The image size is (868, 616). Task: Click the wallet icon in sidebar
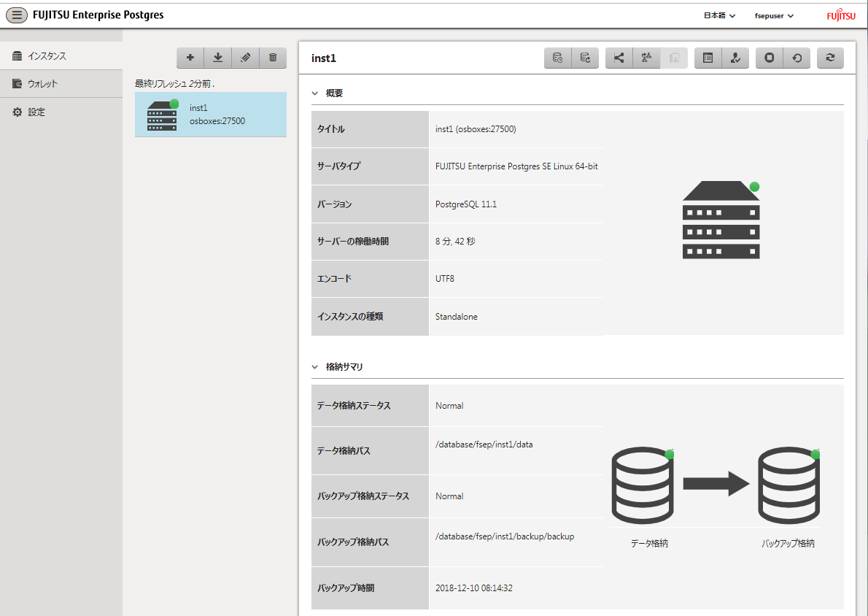(18, 84)
